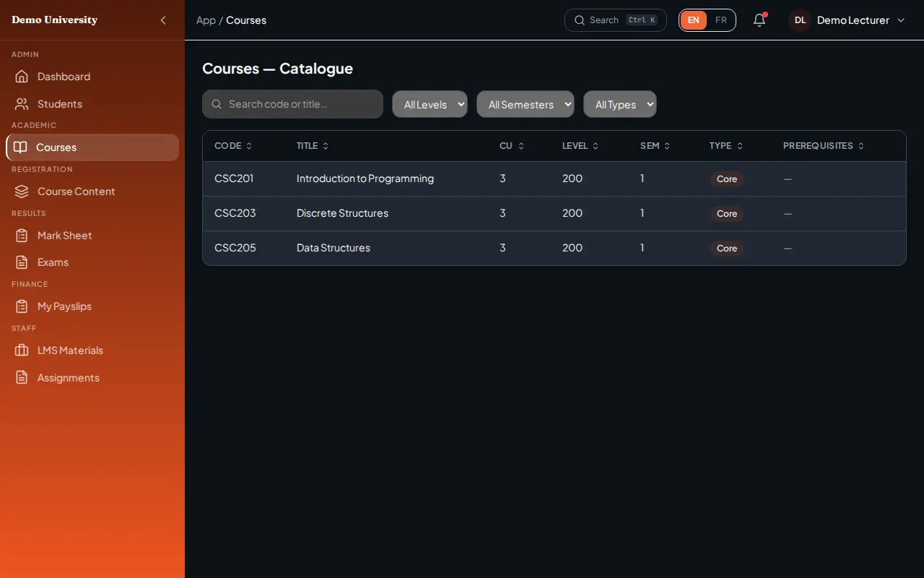Sort the table by the CU column
Viewport: 924px width, 578px height.
(512, 146)
